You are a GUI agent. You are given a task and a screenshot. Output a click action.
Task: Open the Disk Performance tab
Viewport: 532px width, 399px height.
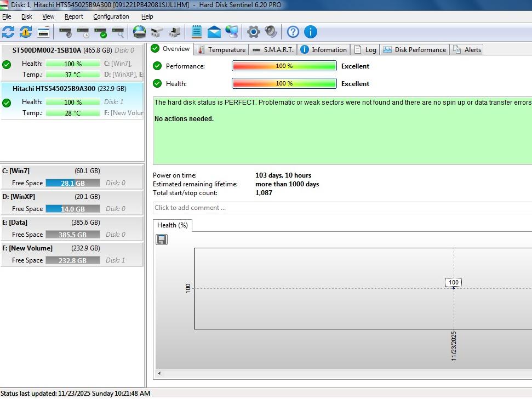click(415, 50)
